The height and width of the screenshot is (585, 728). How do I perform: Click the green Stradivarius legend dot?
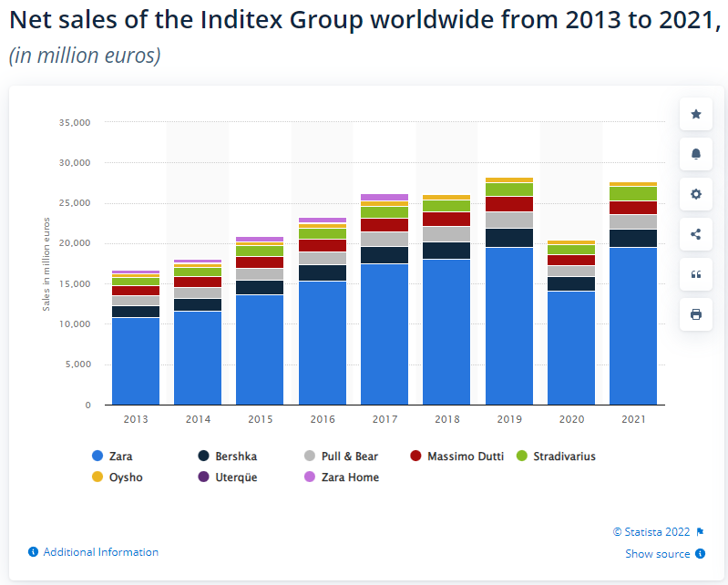pos(522,456)
